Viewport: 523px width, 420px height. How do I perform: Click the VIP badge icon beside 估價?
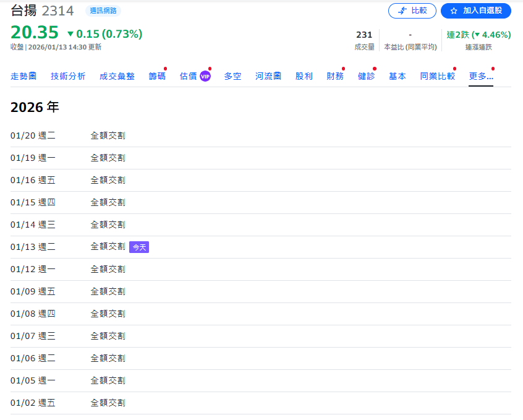point(205,77)
